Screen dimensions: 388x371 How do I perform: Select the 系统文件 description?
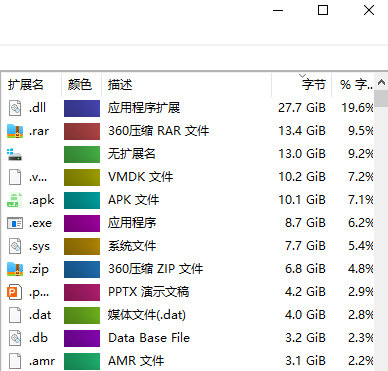point(132,246)
